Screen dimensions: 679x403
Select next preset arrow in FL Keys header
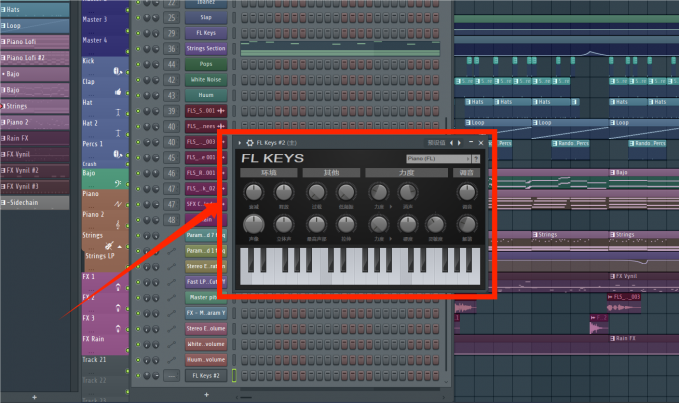click(459, 142)
